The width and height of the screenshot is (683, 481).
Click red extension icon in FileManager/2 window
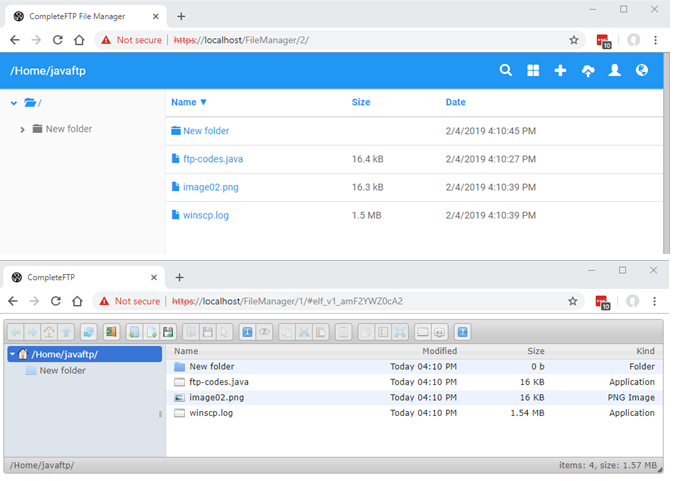point(604,41)
